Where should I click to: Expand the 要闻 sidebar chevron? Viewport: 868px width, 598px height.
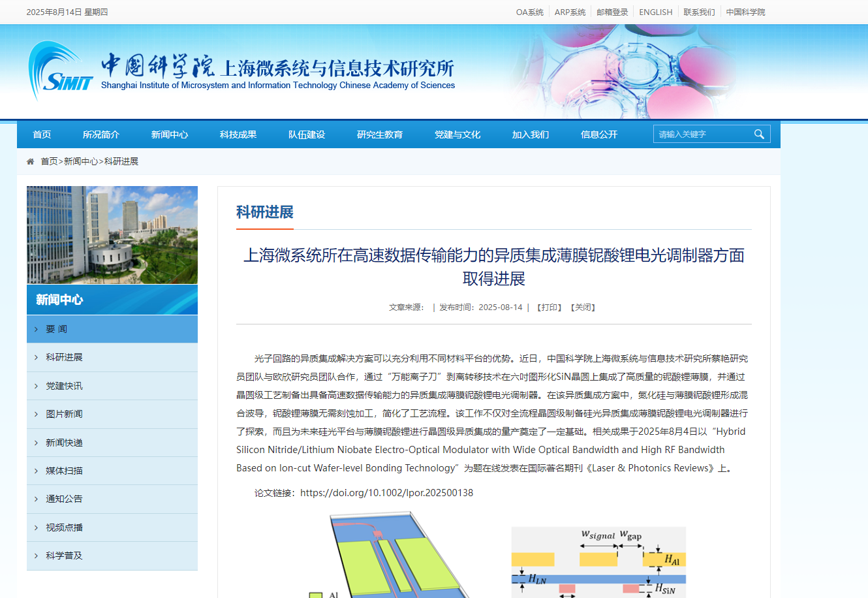tap(36, 329)
